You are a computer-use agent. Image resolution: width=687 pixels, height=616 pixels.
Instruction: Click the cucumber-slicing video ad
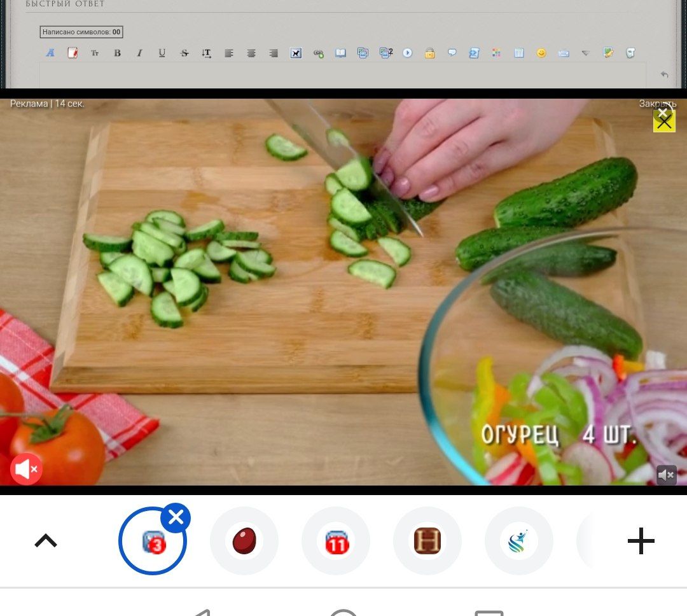[343, 291]
